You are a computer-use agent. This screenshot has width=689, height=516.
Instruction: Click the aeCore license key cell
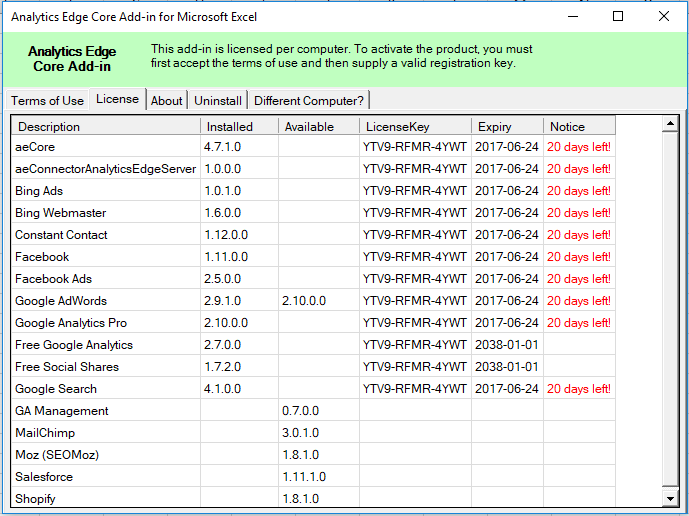(x=416, y=147)
